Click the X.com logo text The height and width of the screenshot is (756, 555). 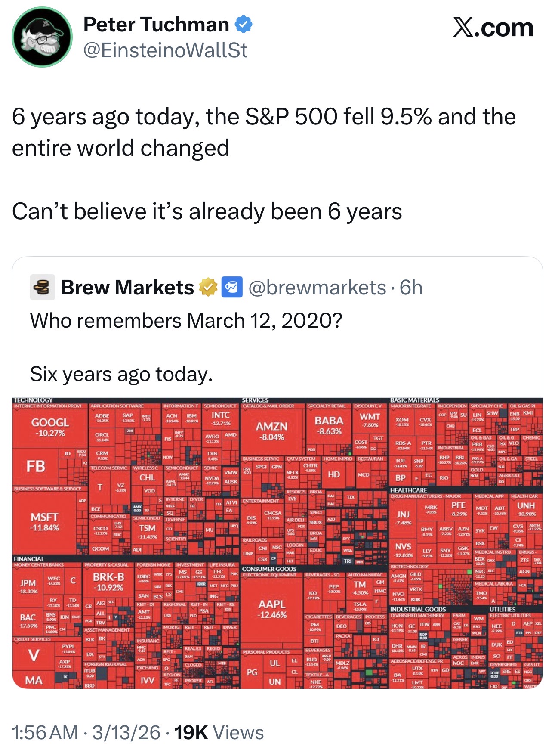pos(493,28)
